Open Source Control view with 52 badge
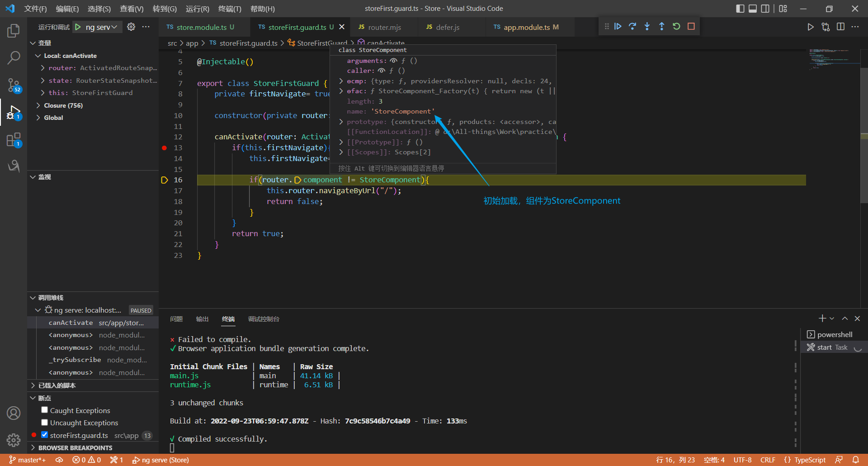Image resolution: width=868 pixels, height=466 pixels. coord(14,85)
